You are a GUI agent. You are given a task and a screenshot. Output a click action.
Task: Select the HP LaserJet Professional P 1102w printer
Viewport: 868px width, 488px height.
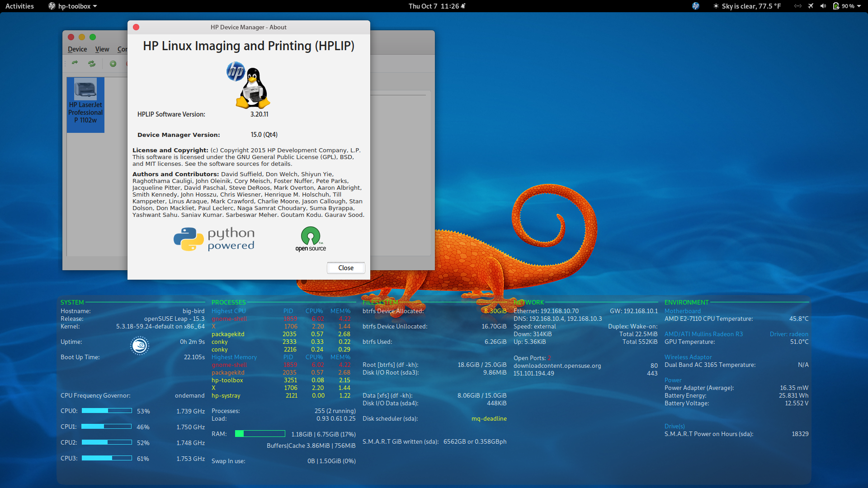(x=85, y=105)
